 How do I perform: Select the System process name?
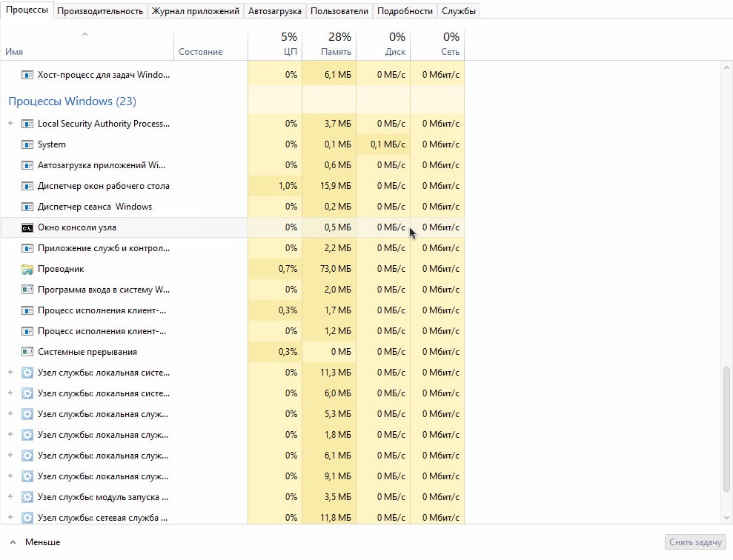52,144
